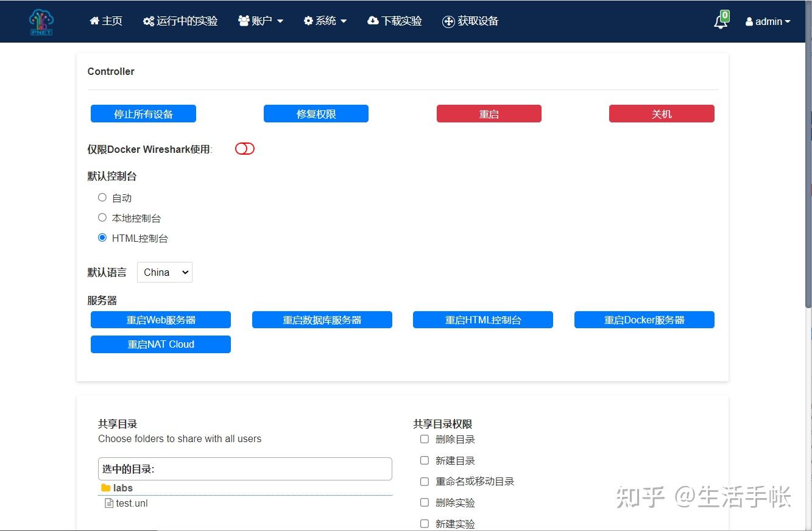Click 重启NAT Cloud button
812x531 pixels.
pos(160,344)
